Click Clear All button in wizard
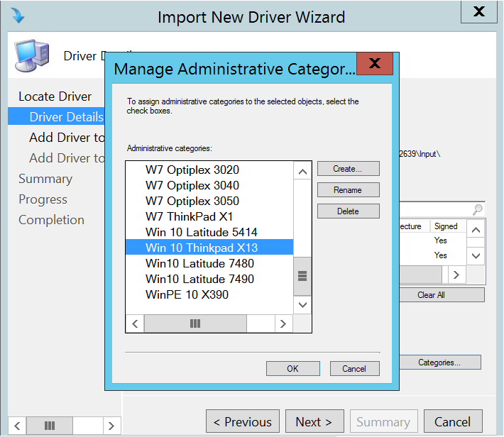The width and height of the screenshot is (504, 437). [442, 295]
